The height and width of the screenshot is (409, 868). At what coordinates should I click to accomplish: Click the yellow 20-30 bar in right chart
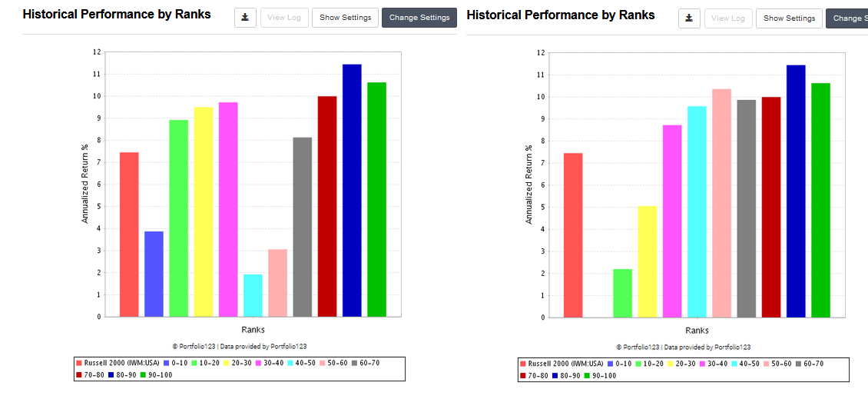647,262
